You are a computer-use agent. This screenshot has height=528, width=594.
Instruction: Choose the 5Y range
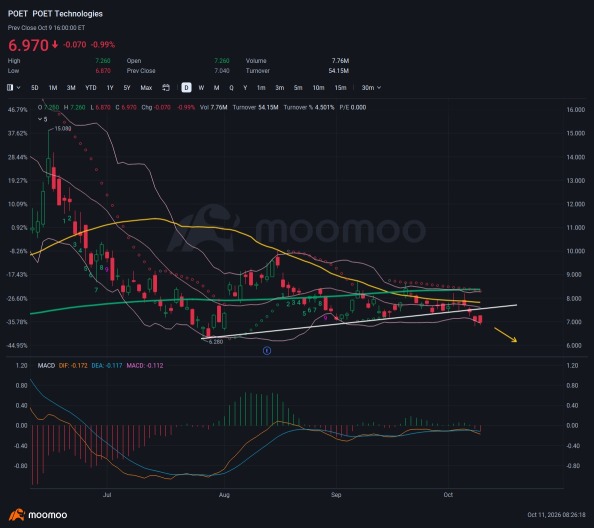tap(127, 87)
